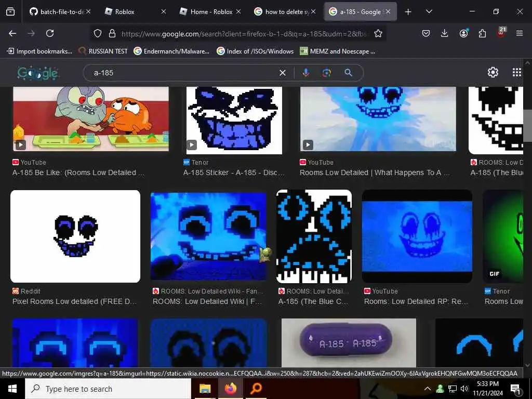Click Rooms: Low Detailed RP title
Image resolution: width=532 pixels, height=399 pixels.
pyautogui.click(x=416, y=301)
